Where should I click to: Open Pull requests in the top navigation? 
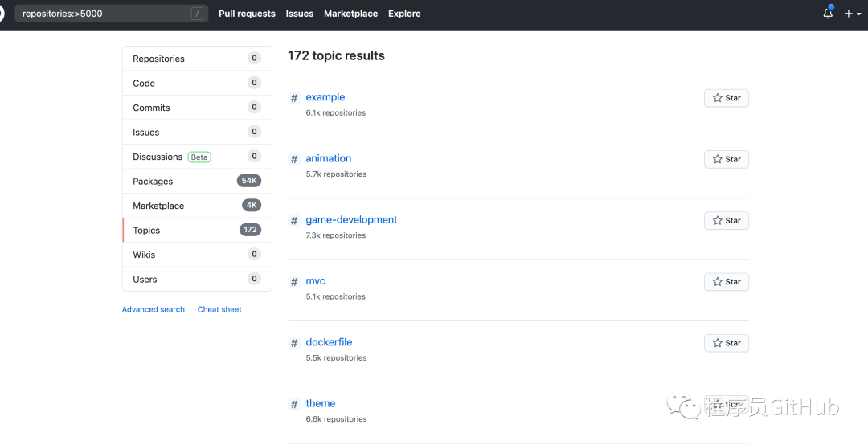coord(247,14)
